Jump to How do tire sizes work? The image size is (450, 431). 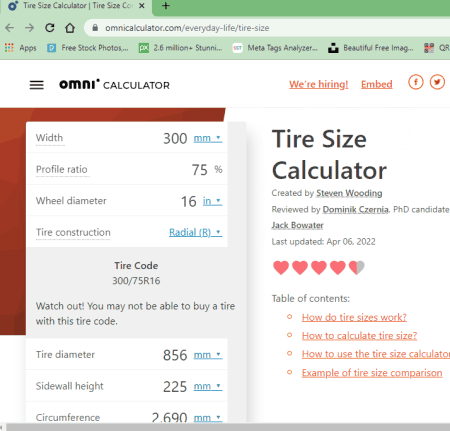point(354,317)
